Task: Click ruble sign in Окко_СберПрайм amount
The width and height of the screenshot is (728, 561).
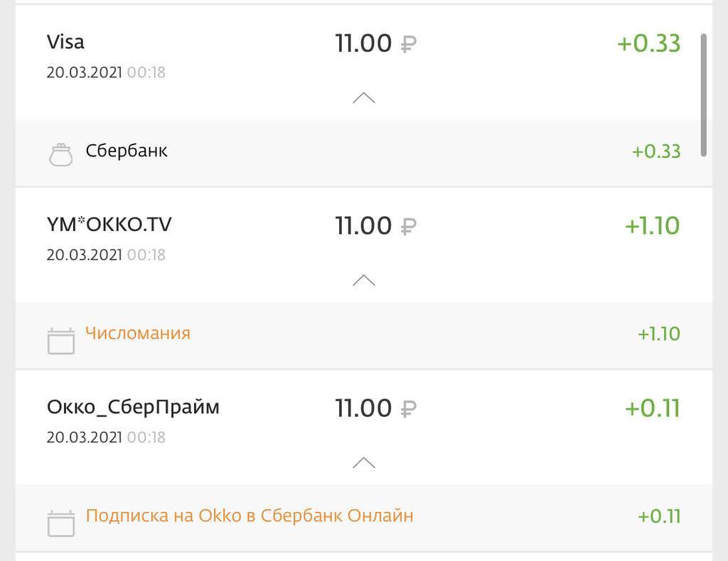Action: pyautogui.click(x=408, y=410)
